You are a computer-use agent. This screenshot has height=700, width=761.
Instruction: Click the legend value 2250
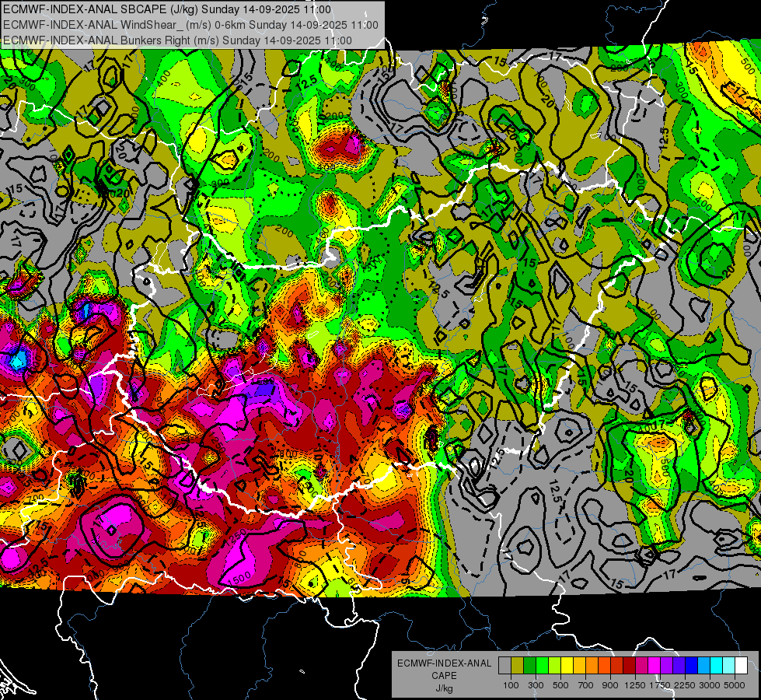click(x=685, y=685)
